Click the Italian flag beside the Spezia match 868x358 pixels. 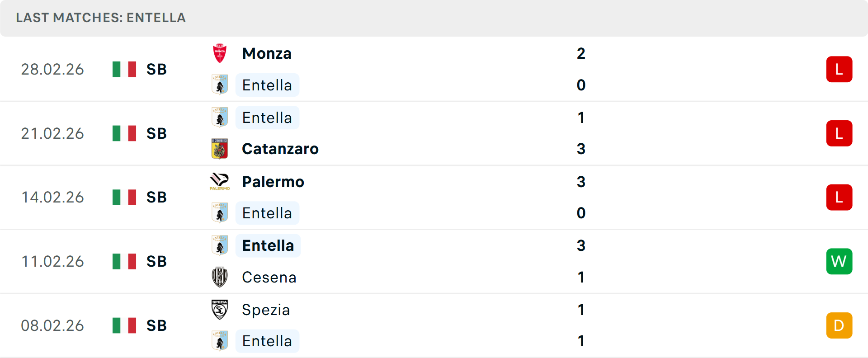coord(124,325)
